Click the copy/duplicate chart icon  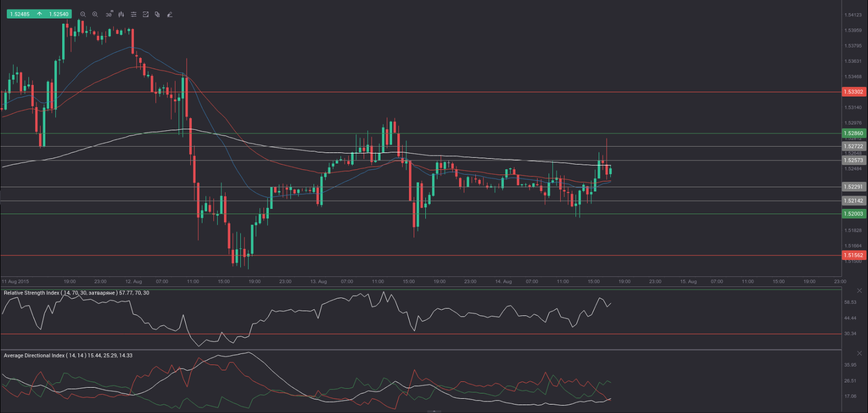[x=157, y=14]
